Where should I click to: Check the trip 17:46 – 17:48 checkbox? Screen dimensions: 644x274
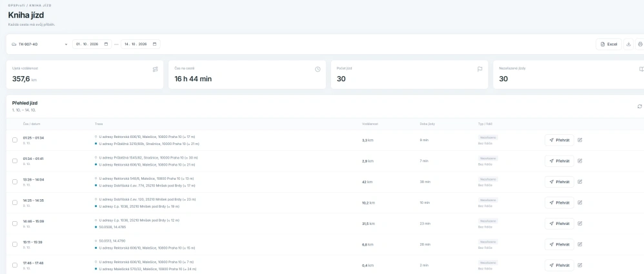pos(15,266)
